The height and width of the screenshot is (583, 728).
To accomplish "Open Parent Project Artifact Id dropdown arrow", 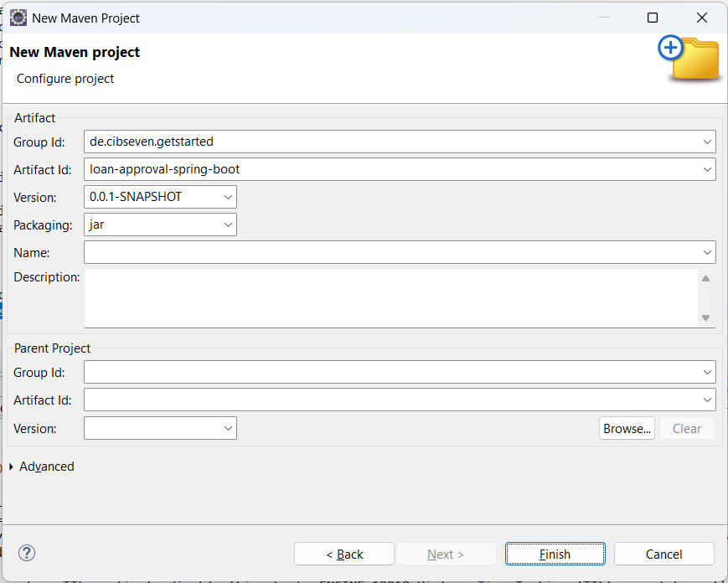I will click(x=707, y=400).
